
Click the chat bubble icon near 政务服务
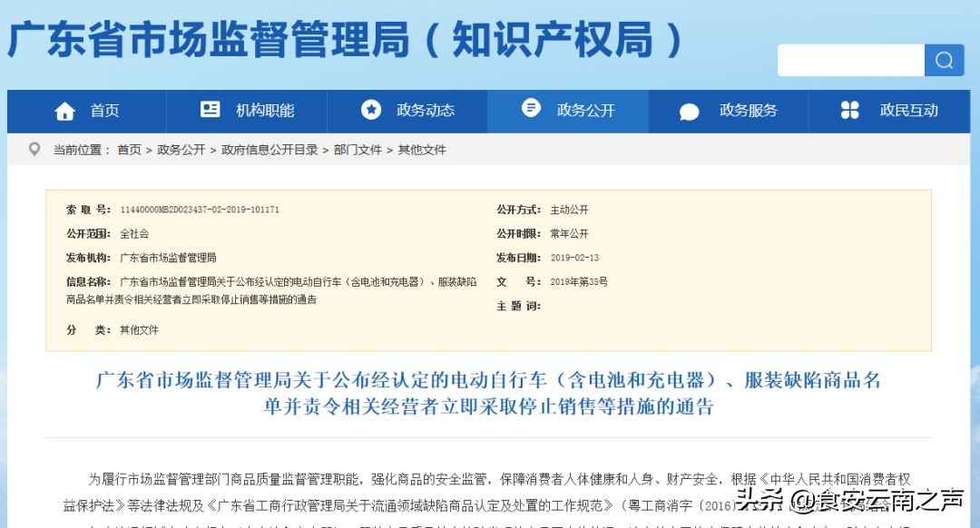click(x=691, y=110)
